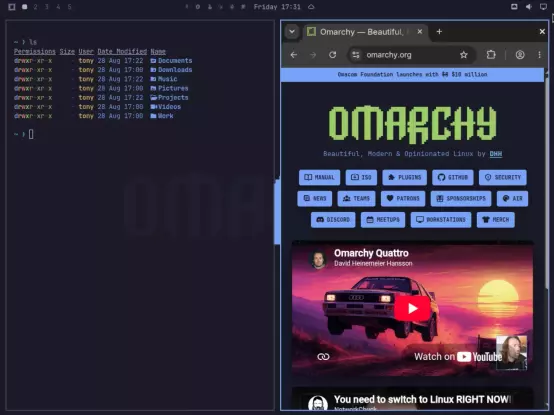This screenshot has height=415, width=554.
Task: Click the Work folder in terminal listing
Action: tap(162, 116)
